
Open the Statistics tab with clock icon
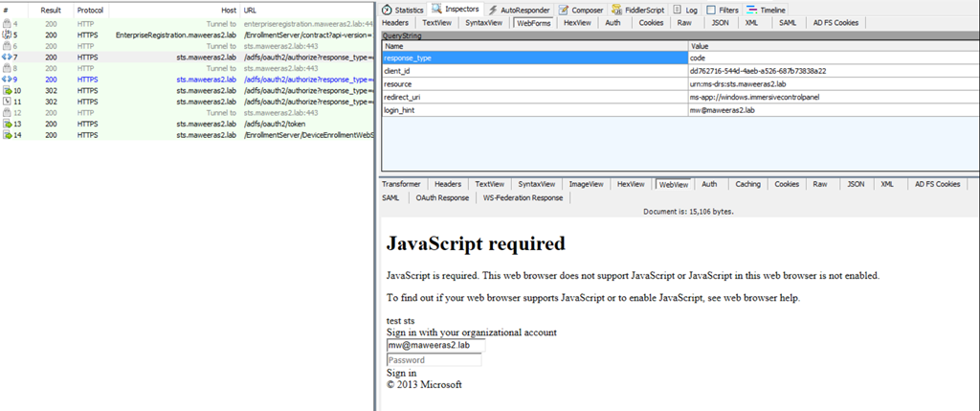(403, 9)
